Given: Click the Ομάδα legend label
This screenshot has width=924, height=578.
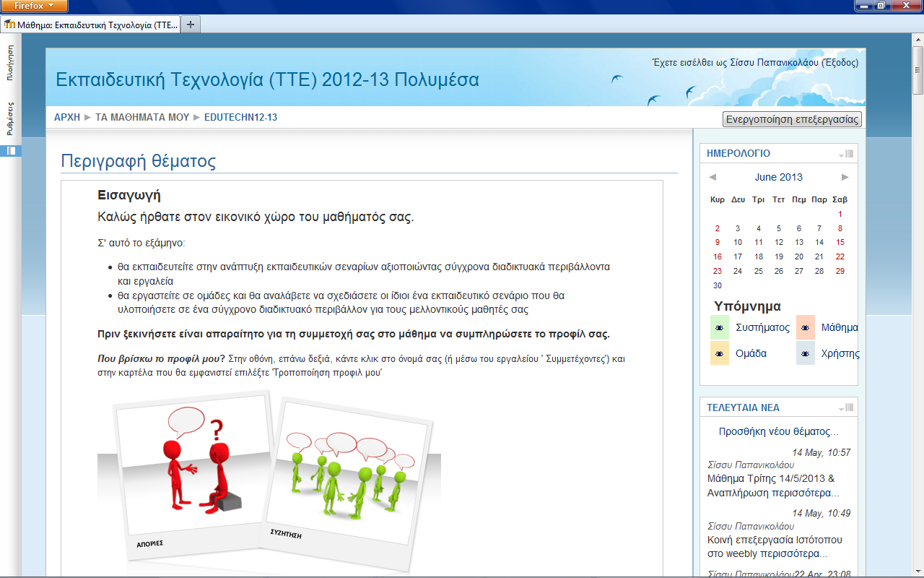Looking at the screenshot, I should 751,353.
